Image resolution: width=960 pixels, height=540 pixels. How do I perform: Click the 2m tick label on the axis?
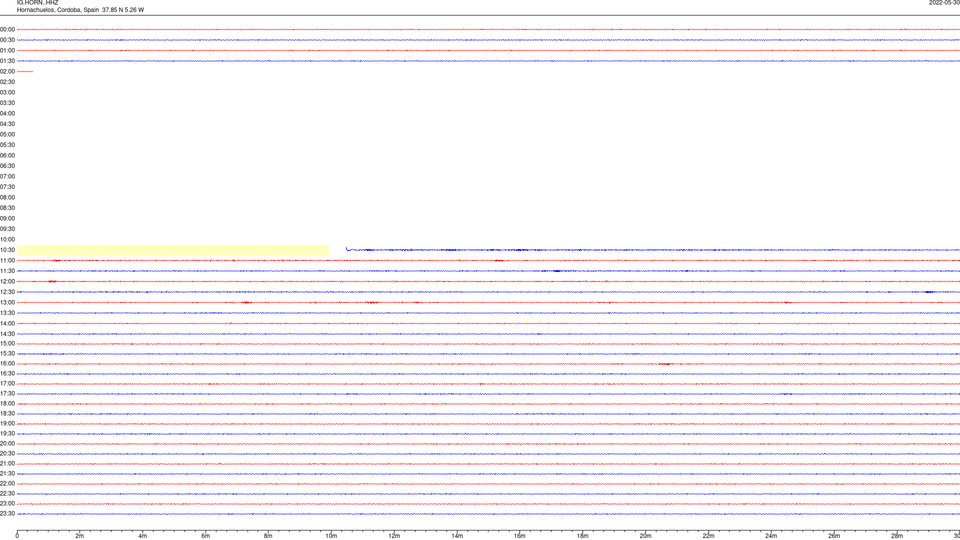[x=80, y=536]
